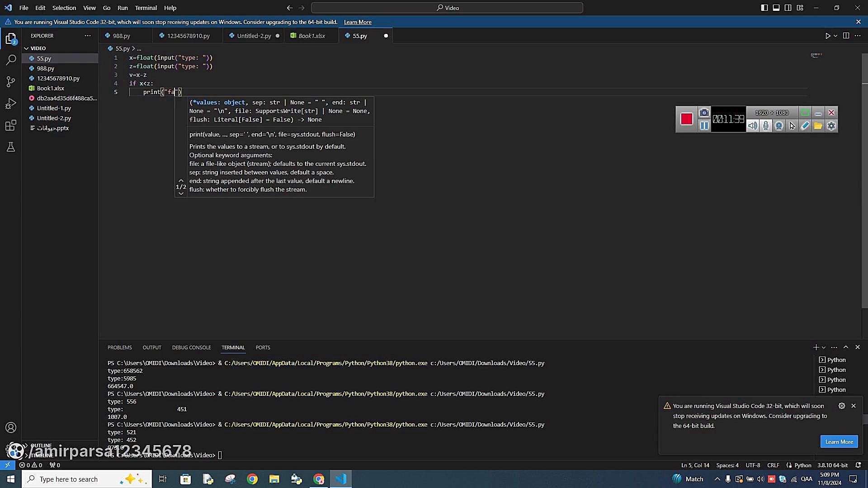The image size is (868, 488).
Task: Click the Run Python File play button
Action: [827, 36]
